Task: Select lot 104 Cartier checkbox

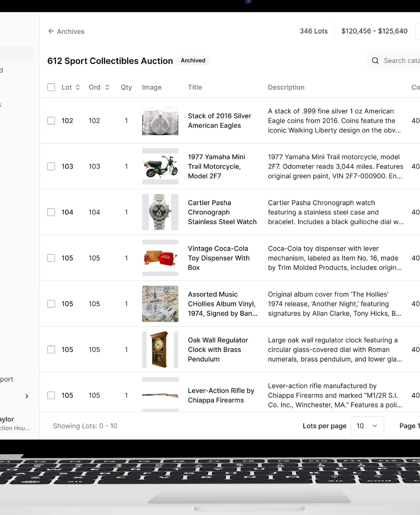Action: (x=51, y=212)
